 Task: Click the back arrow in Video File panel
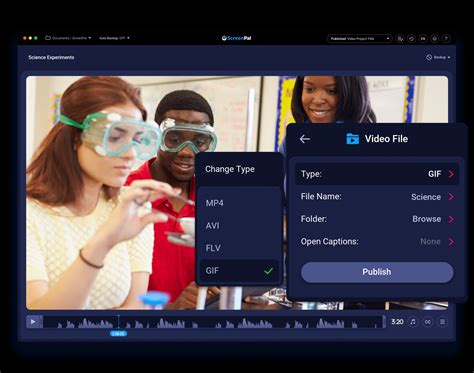tap(305, 139)
